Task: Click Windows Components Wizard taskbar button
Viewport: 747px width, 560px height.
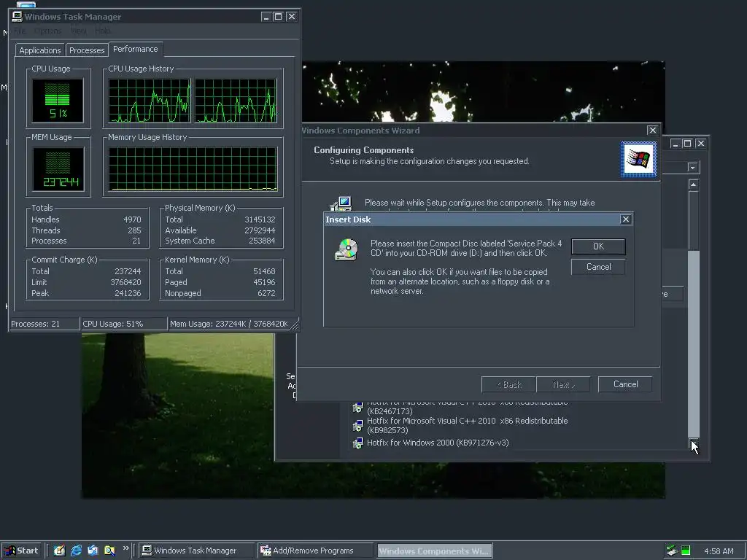Action: pos(435,551)
